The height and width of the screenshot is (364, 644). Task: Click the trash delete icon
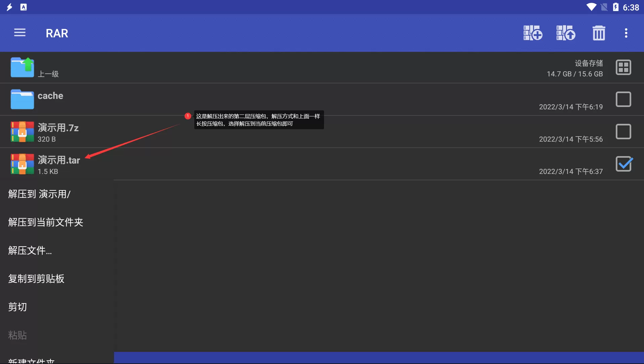point(599,33)
